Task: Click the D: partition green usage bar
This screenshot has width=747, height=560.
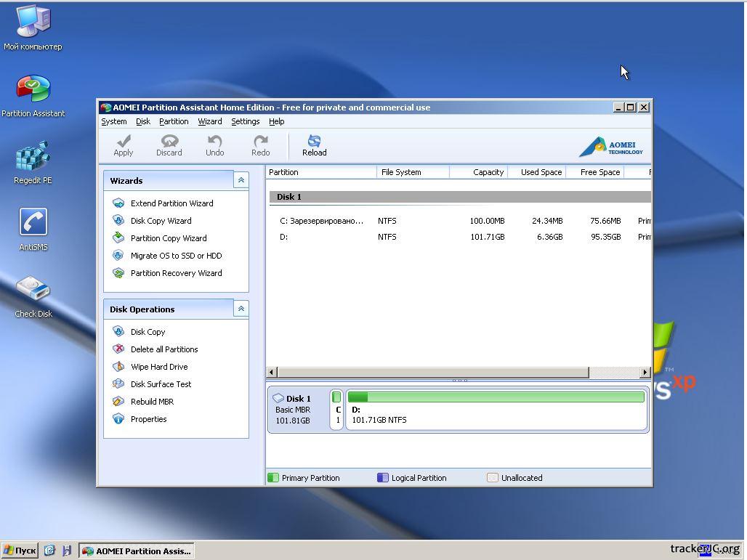Action: 496,397
